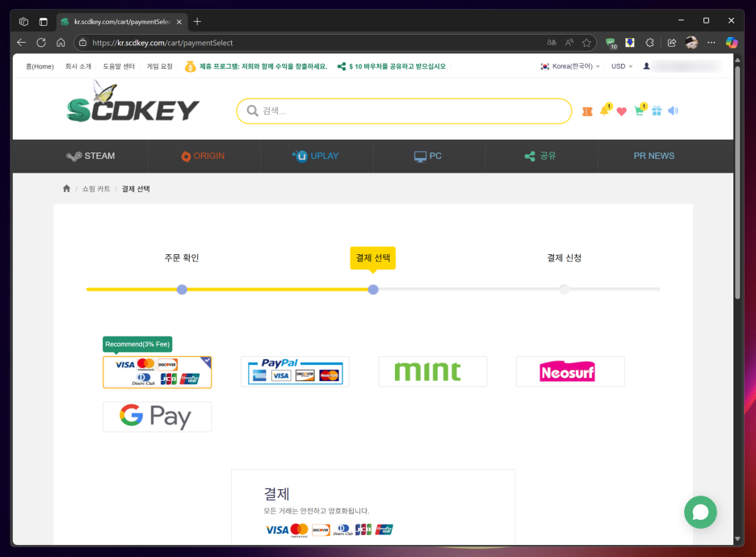
Task: Select the credit card payment option
Action: [x=157, y=372]
